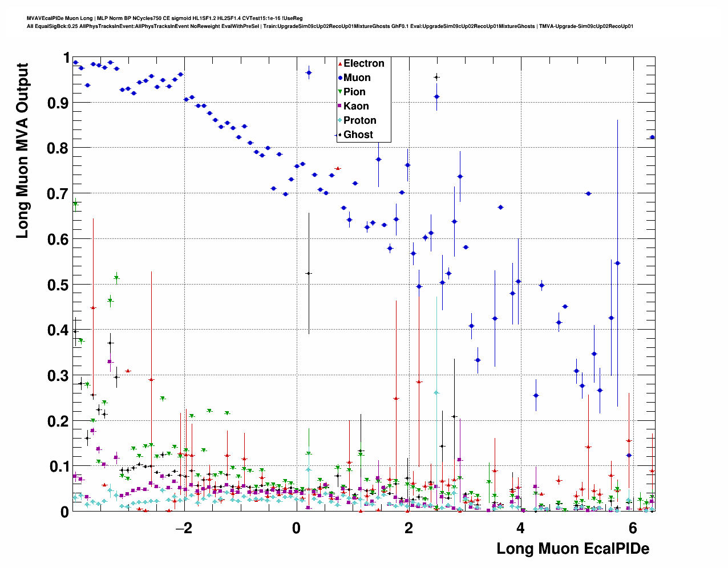Click the '−2' x-axis tick label
Viewport: 728px width, 568px height.
tap(184, 528)
